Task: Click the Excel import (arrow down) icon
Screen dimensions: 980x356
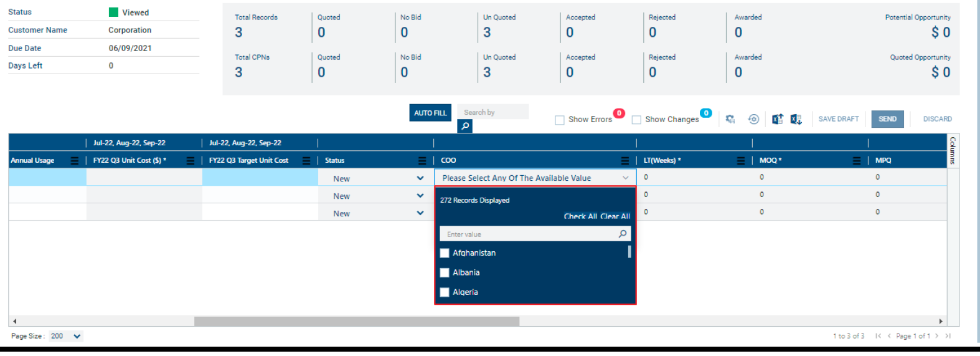Action: click(x=796, y=118)
